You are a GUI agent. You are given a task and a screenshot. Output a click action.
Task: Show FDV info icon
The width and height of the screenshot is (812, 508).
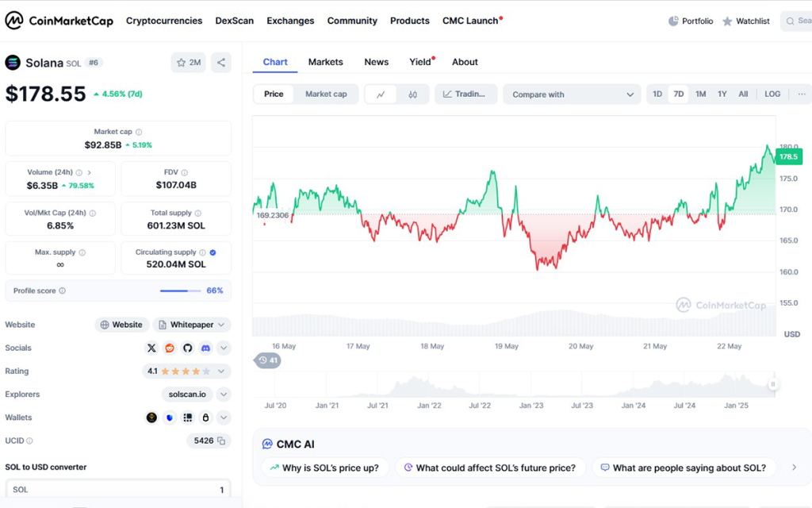(x=184, y=172)
